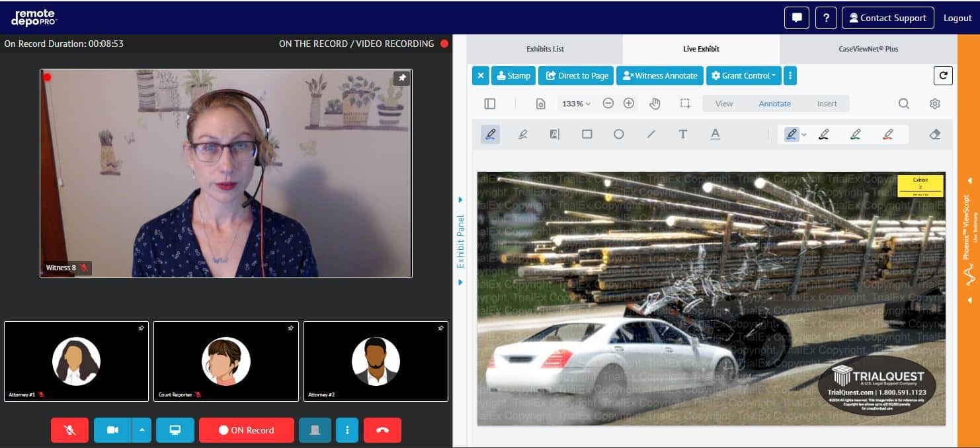Select the rectangle shape tool

587,134
